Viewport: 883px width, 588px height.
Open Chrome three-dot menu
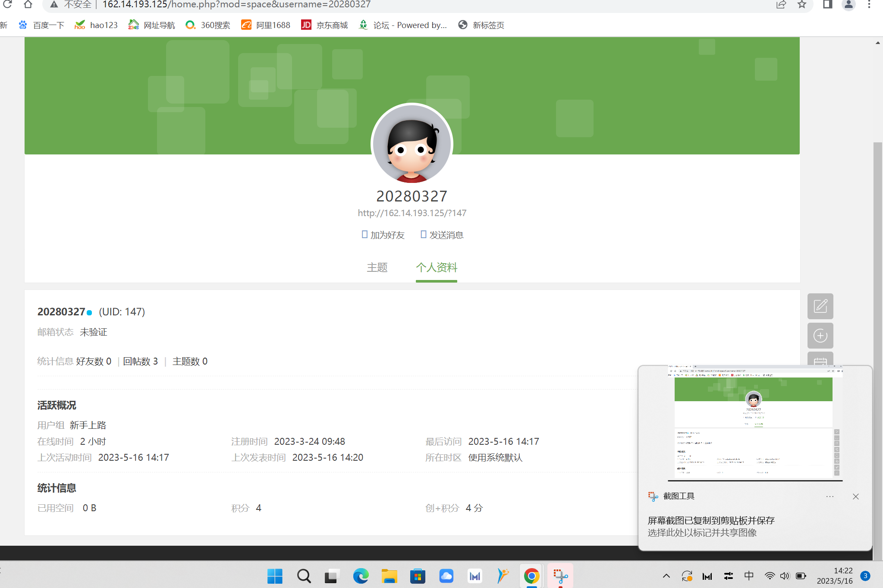click(869, 5)
